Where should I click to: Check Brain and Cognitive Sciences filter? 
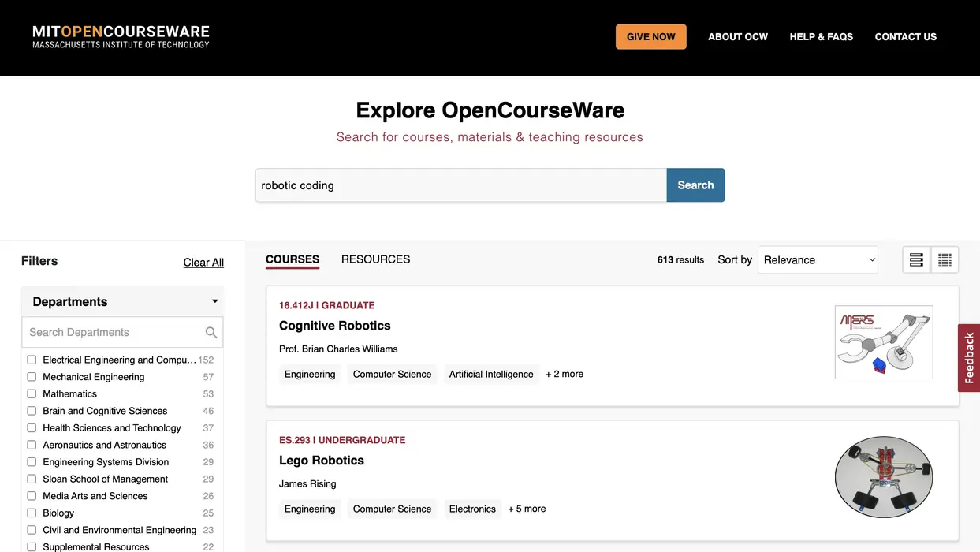coord(32,411)
